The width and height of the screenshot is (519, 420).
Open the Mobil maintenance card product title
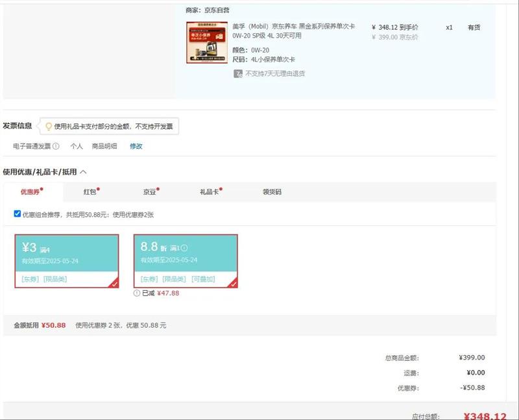pyautogui.click(x=293, y=31)
